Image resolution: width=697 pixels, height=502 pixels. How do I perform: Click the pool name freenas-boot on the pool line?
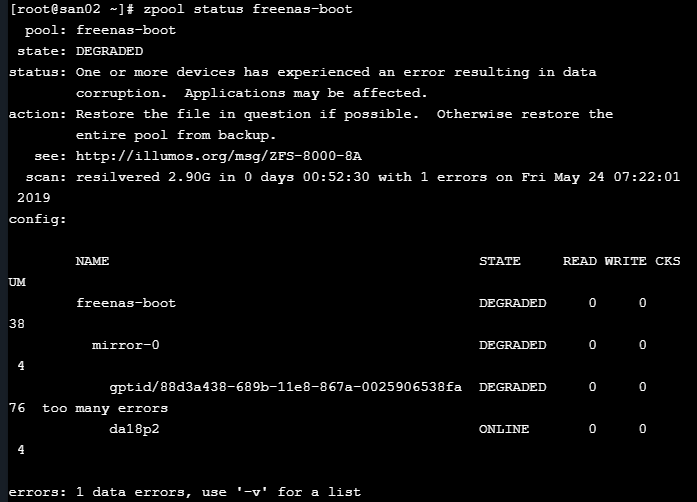click(x=126, y=30)
